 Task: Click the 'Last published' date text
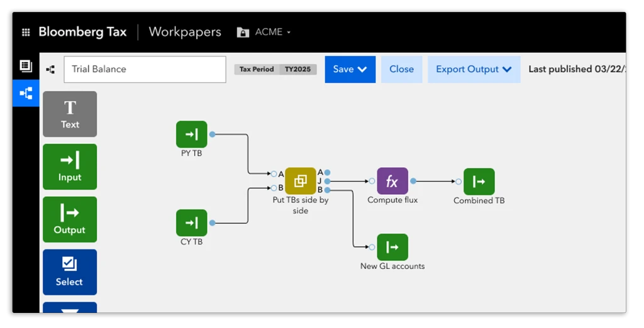577,69
